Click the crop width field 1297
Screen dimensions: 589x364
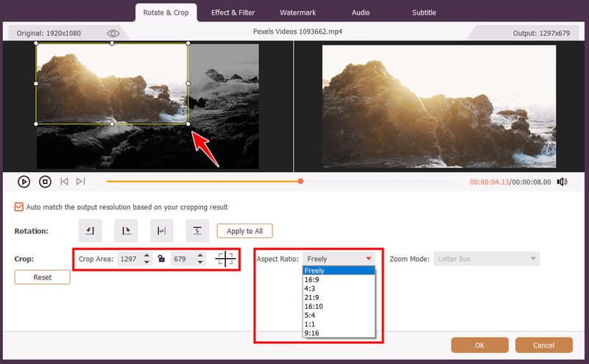coord(130,259)
